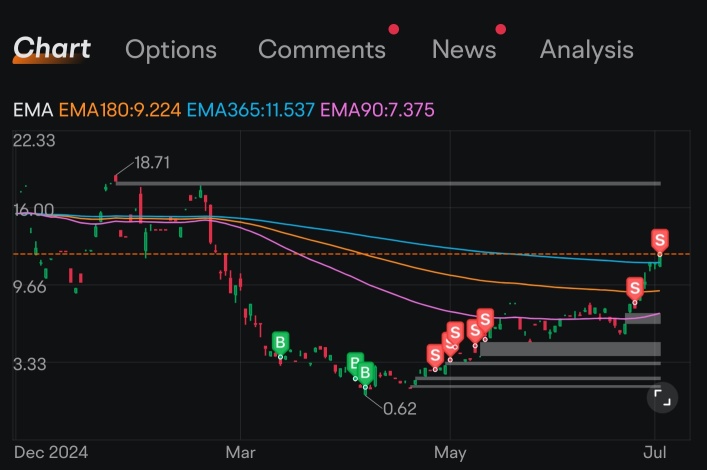Click the topmost S sell marker near Jul
The height and width of the screenshot is (470, 707).
click(x=660, y=240)
